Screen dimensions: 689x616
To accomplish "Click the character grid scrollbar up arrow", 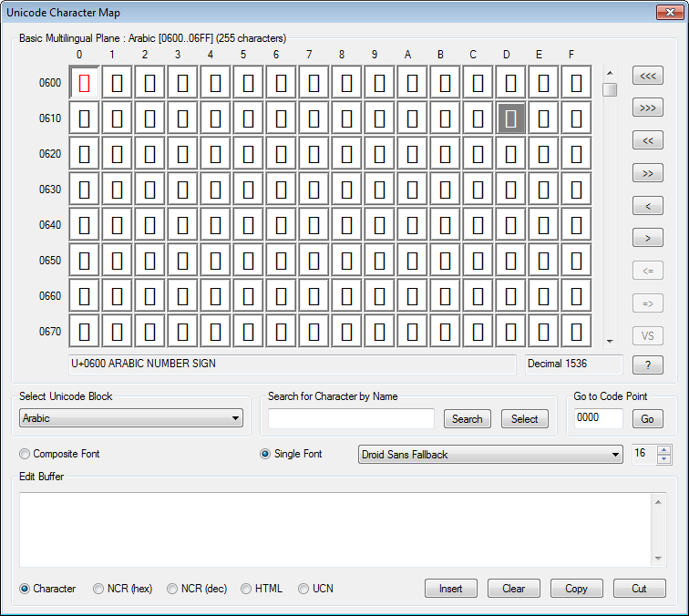I will point(610,73).
